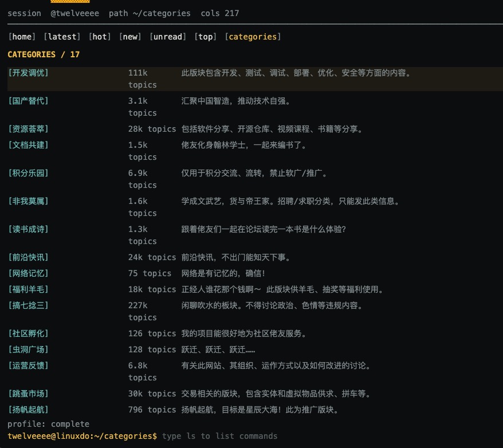Click the 前沿快讯，不出门能知天下事 description

pos(236,257)
